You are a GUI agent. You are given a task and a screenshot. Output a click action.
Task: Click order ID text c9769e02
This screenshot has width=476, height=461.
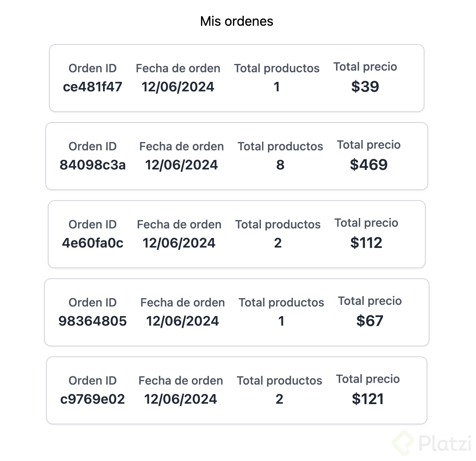93,399
